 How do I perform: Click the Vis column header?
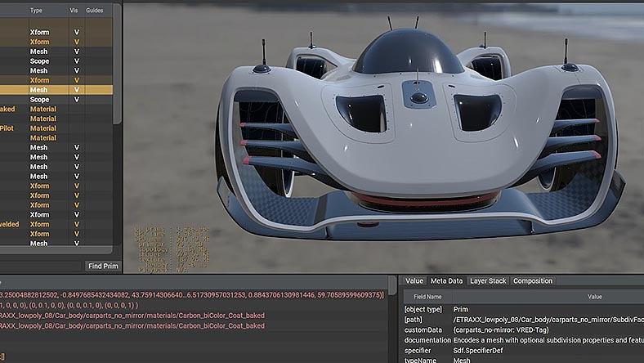click(x=74, y=11)
